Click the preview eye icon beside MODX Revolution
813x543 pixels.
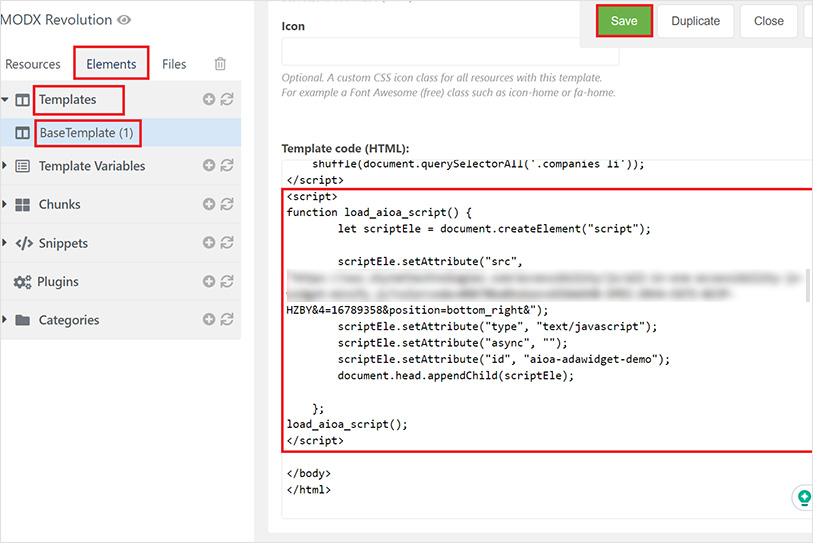pyautogui.click(x=124, y=20)
